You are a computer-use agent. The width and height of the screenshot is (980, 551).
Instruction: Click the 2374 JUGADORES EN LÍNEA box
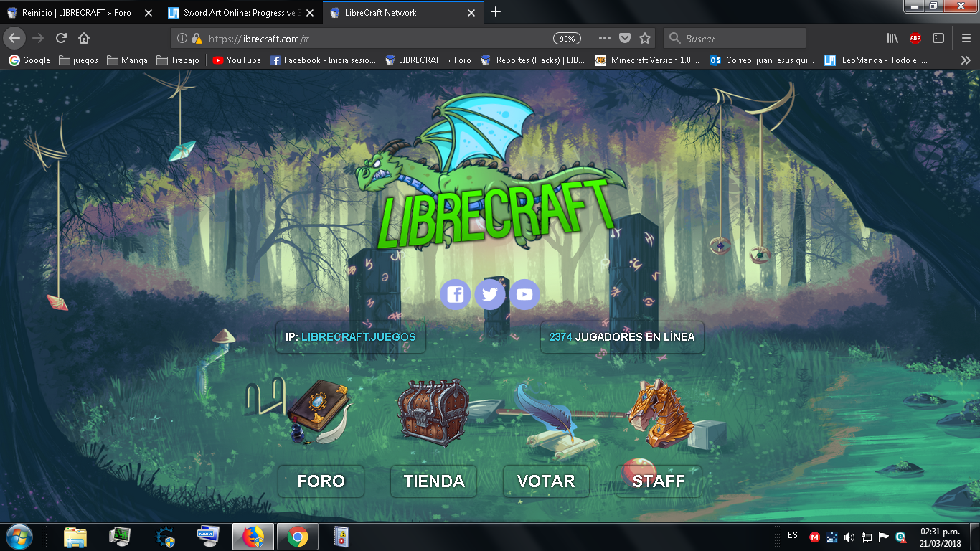click(622, 337)
